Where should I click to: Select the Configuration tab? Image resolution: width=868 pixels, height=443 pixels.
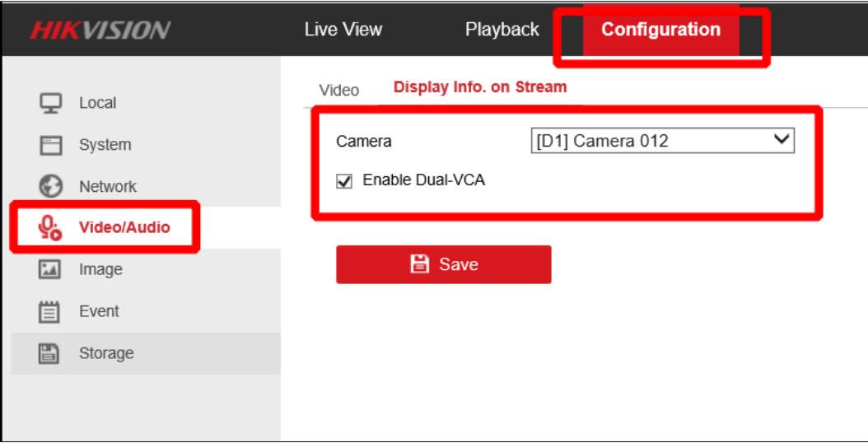coord(660,30)
